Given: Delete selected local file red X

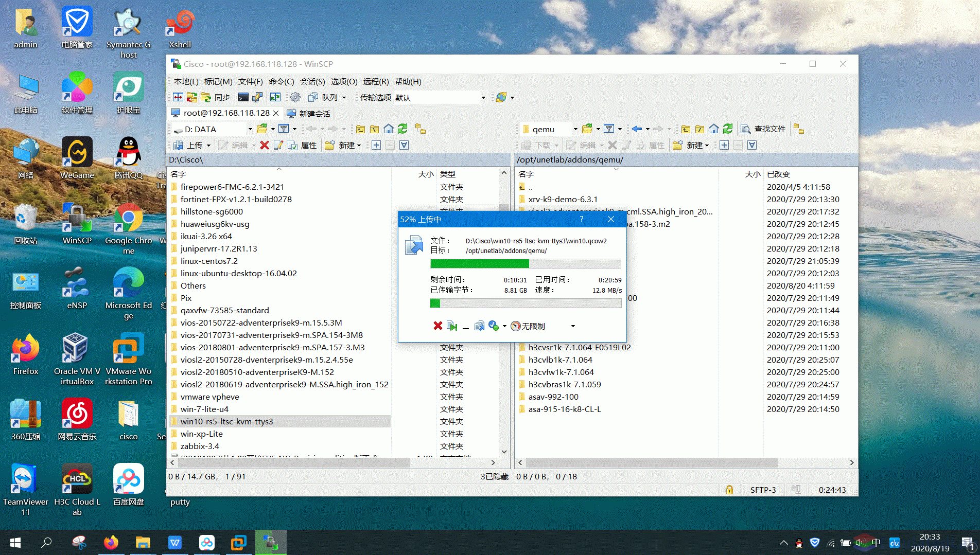Looking at the screenshot, I should coord(265,146).
